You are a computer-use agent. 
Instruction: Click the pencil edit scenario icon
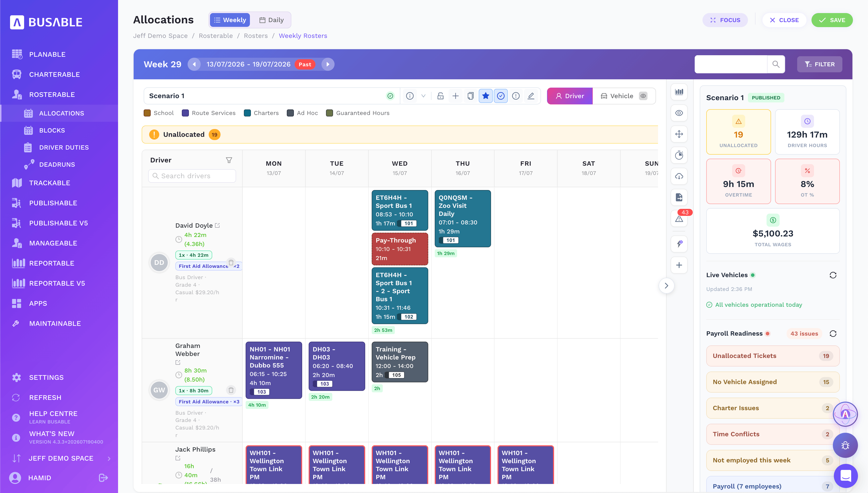(x=531, y=96)
